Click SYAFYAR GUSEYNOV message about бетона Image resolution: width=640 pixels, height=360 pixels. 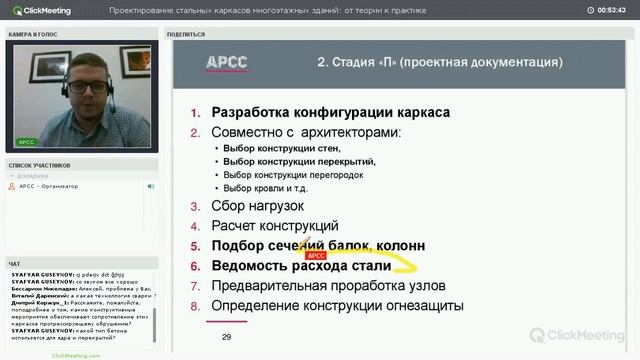(x=69, y=334)
